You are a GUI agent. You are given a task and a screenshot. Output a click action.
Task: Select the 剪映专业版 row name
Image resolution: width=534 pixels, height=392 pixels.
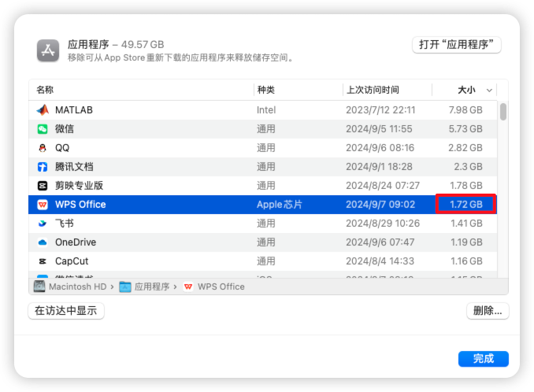click(x=79, y=186)
